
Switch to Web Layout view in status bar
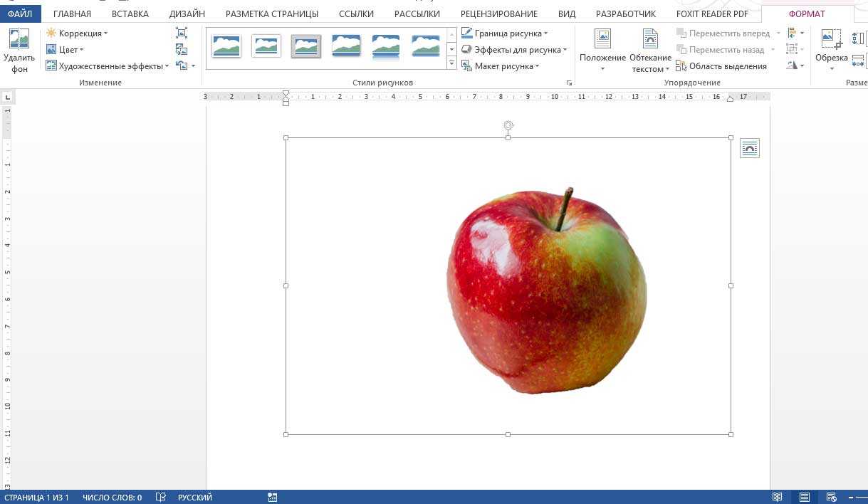[x=830, y=497]
